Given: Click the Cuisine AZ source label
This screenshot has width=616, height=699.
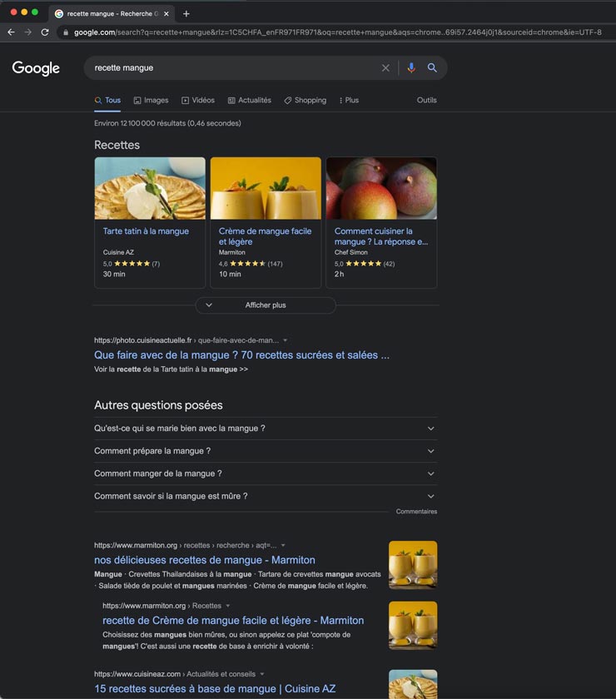Looking at the screenshot, I should pos(118,252).
